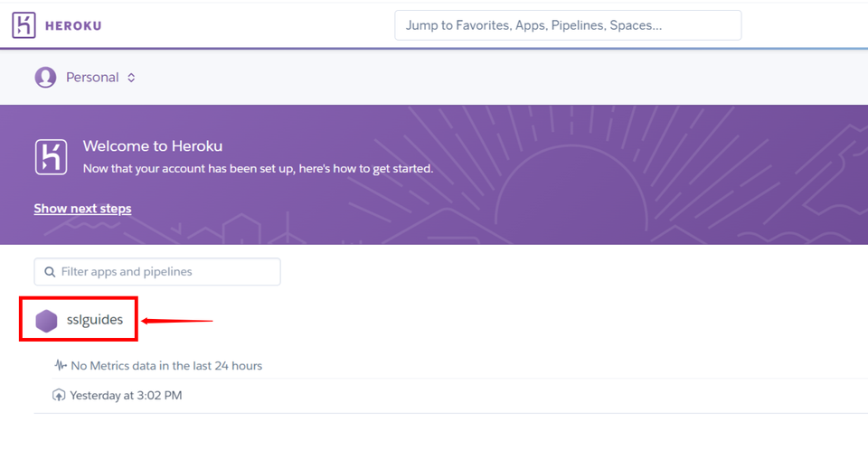The image size is (868, 450).
Task: Click the HEROKU wordmark text
Action: coord(73,25)
